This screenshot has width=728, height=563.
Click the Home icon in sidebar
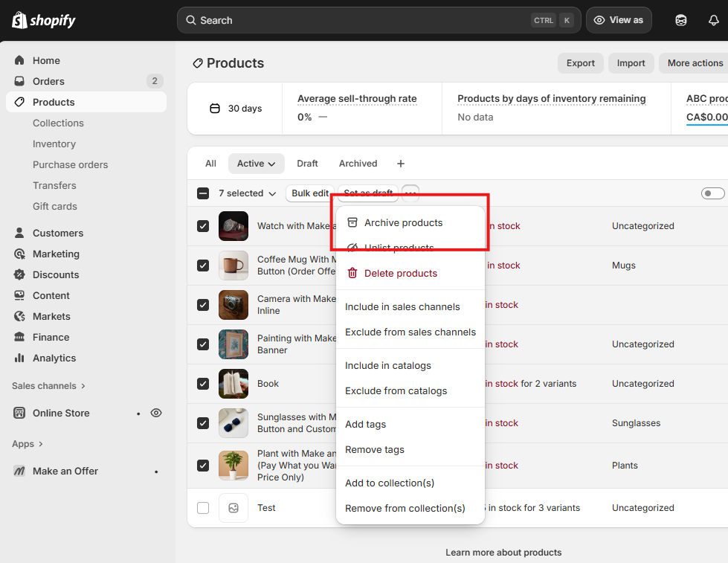click(19, 60)
